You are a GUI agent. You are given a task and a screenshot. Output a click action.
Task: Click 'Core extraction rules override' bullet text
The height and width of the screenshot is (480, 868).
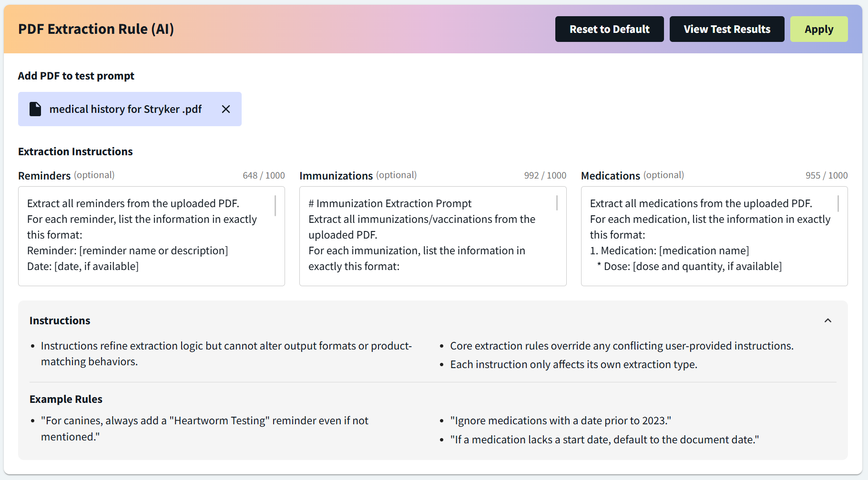tap(622, 346)
